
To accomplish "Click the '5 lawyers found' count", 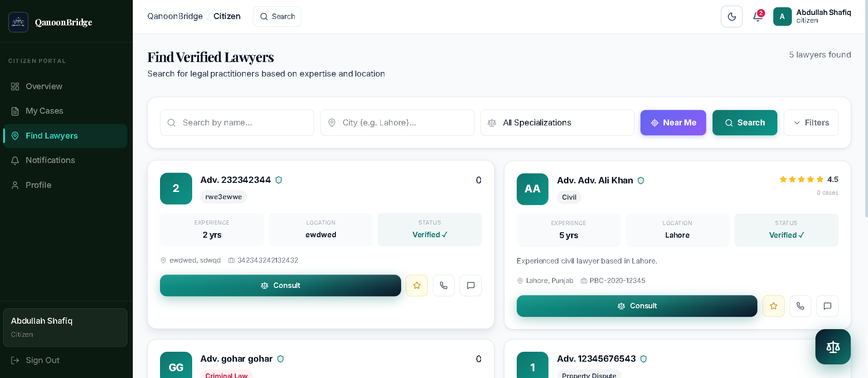I will pos(820,55).
